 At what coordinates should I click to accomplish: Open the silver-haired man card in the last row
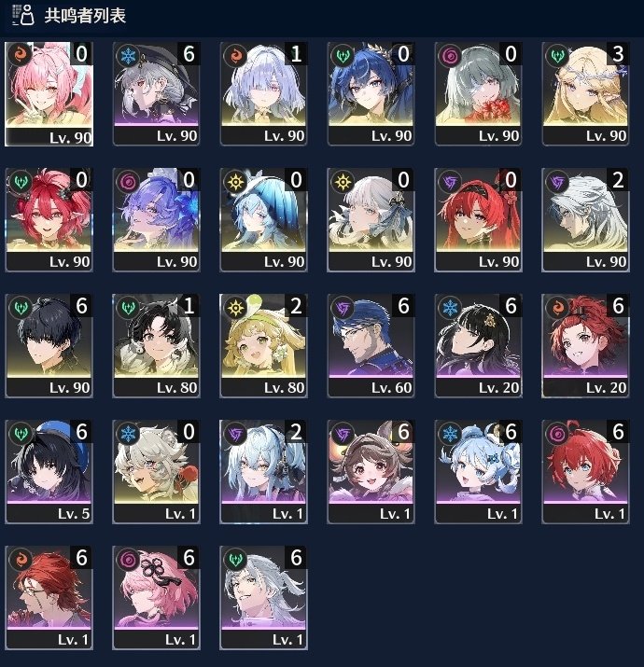point(263,597)
